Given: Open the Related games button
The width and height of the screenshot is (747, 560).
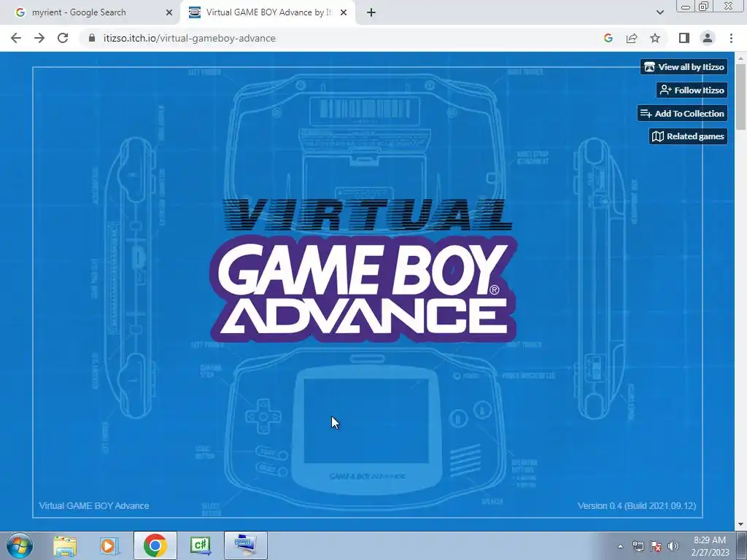Looking at the screenshot, I should pyautogui.click(x=688, y=136).
